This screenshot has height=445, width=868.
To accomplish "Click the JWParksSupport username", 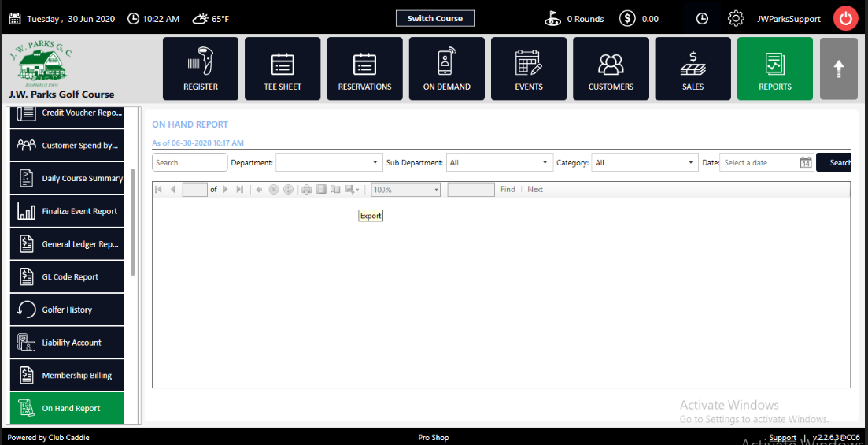I will click(x=789, y=19).
